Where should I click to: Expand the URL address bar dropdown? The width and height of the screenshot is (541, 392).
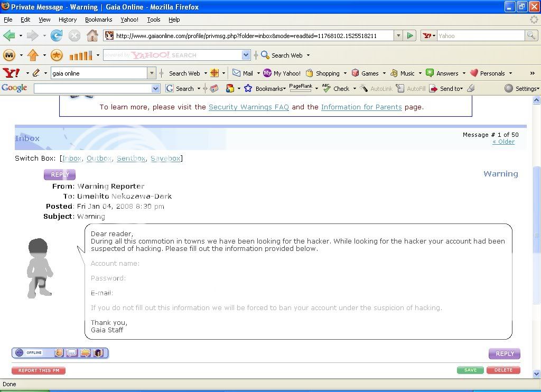pyautogui.click(x=398, y=35)
